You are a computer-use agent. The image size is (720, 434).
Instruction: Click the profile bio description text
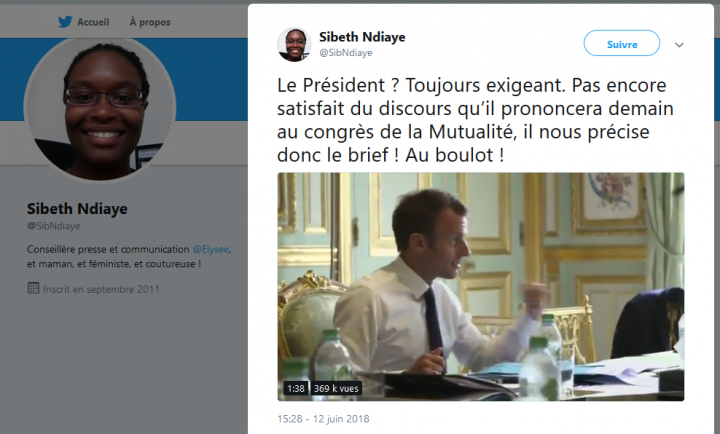[129, 257]
